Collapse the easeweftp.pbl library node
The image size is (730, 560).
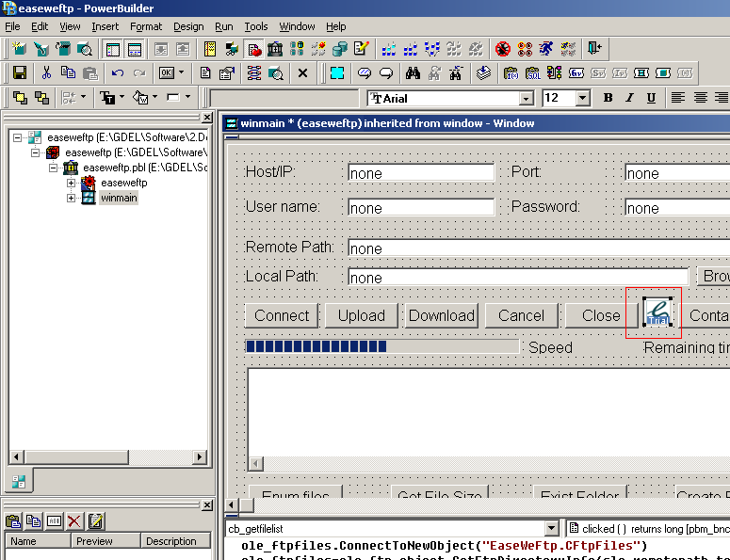(53, 168)
